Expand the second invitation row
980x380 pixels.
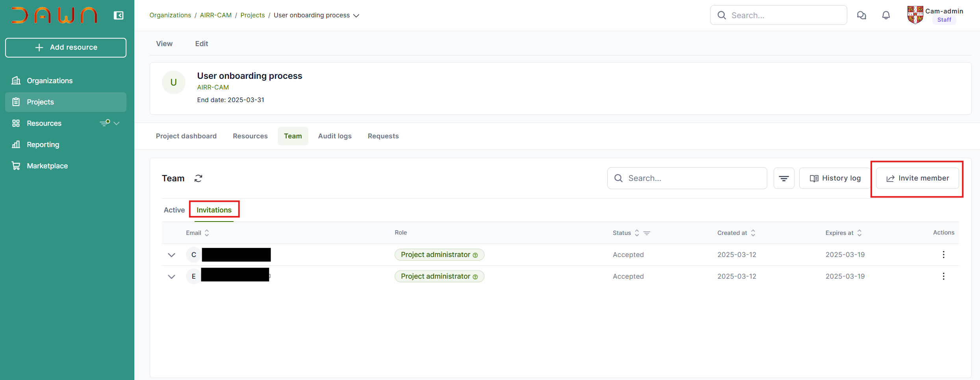(171, 277)
